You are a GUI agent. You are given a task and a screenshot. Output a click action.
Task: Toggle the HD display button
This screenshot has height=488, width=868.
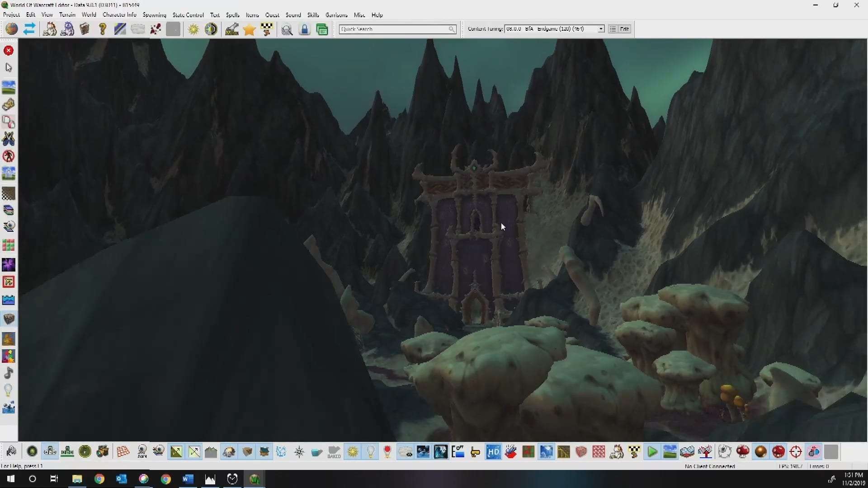493,452
